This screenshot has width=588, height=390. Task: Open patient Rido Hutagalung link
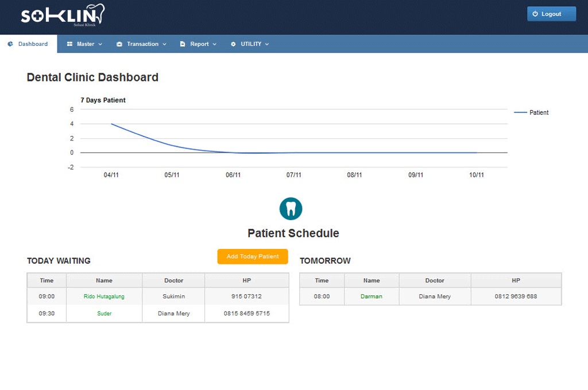(x=104, y=297)
